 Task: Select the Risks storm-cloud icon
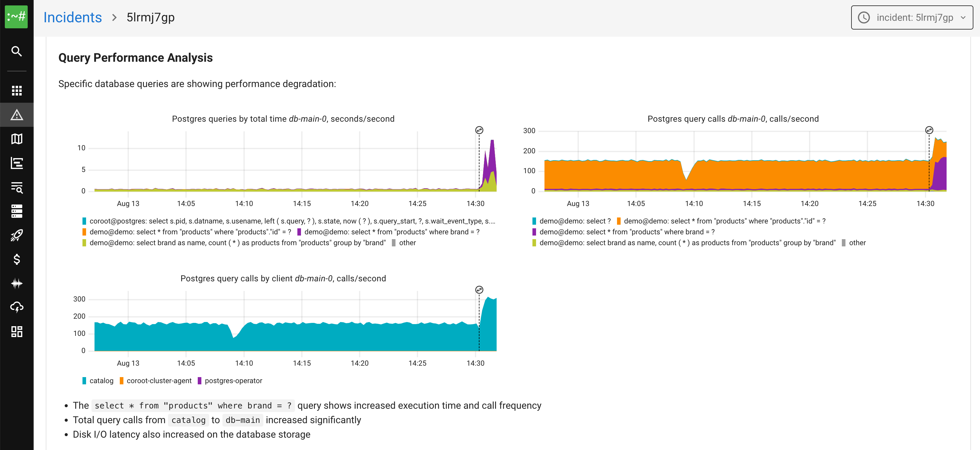pos(16,307)
